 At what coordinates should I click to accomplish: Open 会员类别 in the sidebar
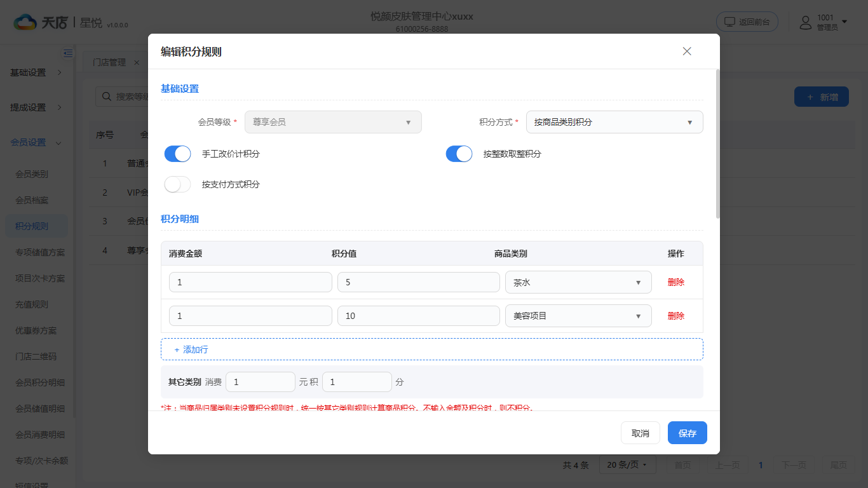coord(32,173)
